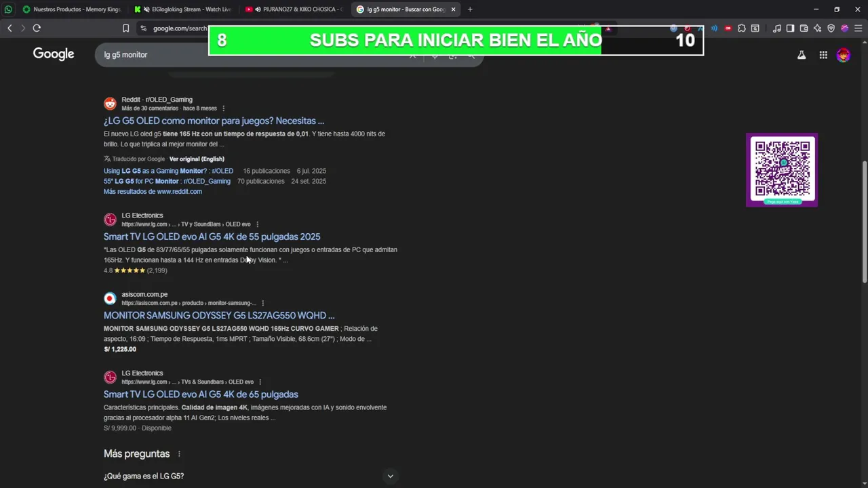Click the speaker icon on YouTube tab
Image resolution: width=868 pixels, height=488 pixels.
coord(259,9)
